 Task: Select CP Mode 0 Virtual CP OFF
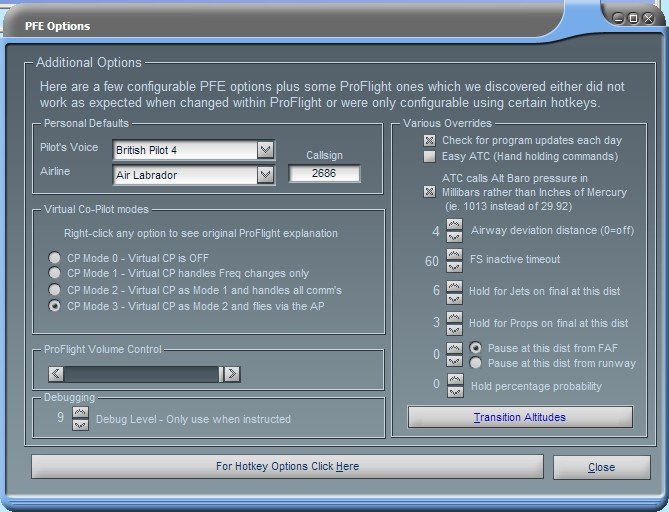pyautogui.click(x=54, y=258)
